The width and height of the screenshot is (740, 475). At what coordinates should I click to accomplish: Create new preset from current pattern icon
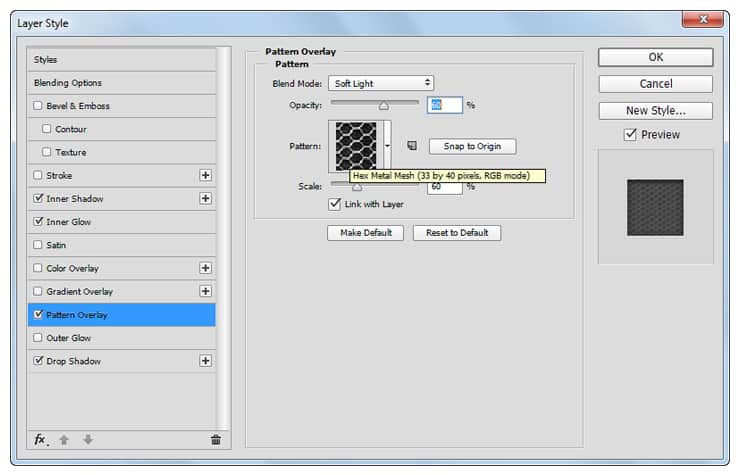coord(412,146)
